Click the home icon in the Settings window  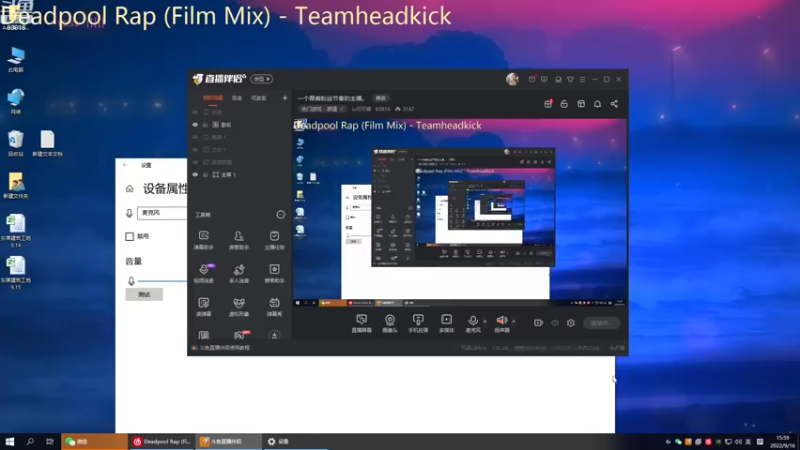[130, 189]
